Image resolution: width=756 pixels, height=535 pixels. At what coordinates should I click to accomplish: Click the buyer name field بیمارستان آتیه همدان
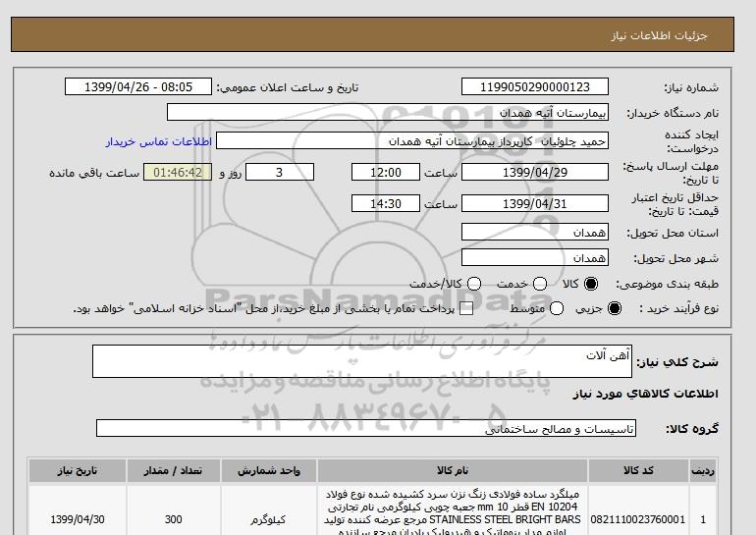click(388, 112)
